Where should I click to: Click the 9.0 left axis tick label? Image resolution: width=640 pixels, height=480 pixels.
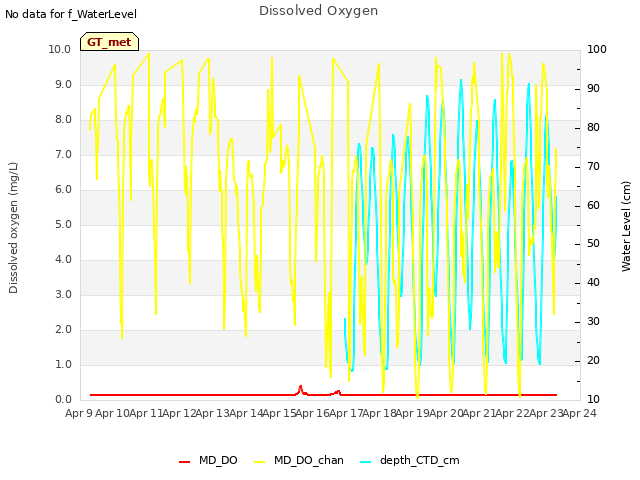[63, 84]
